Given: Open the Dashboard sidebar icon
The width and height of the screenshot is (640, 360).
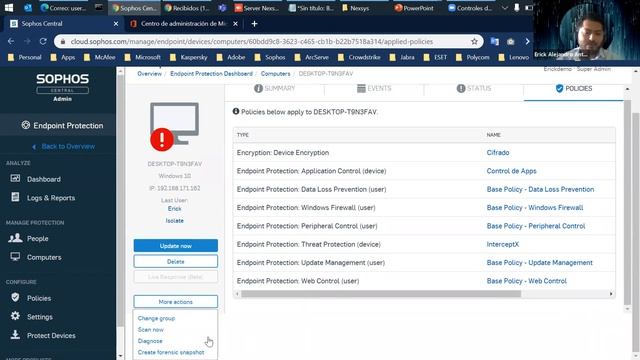Looking at the screenshot, I should coord(15,178).
